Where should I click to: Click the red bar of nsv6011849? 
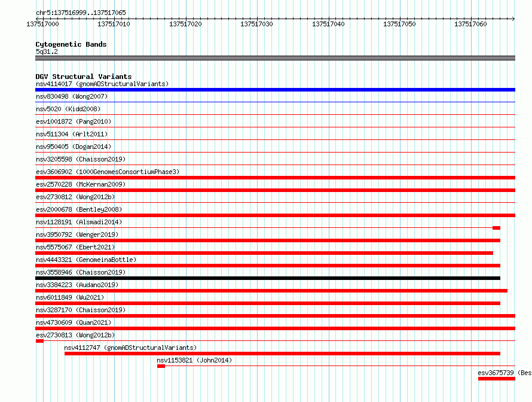pos(268,303)
